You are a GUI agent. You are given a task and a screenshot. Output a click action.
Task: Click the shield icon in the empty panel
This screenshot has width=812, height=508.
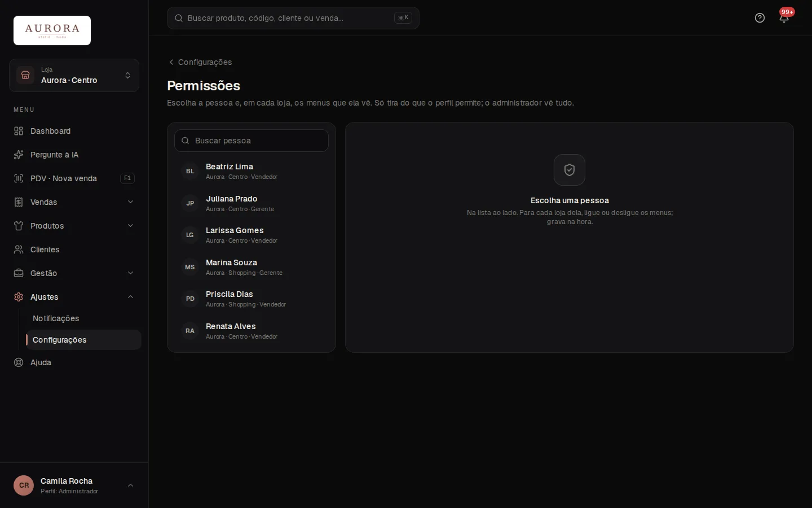pos(570,170)
